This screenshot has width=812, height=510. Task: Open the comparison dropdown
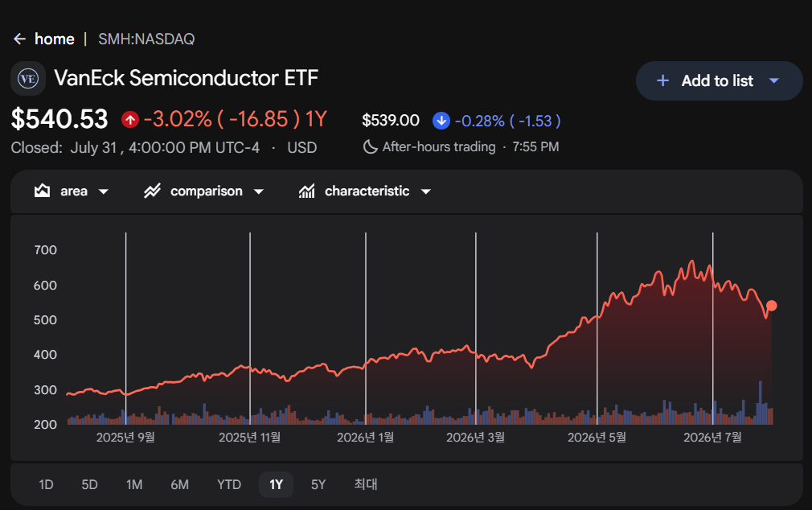click(x=204, y=191)
